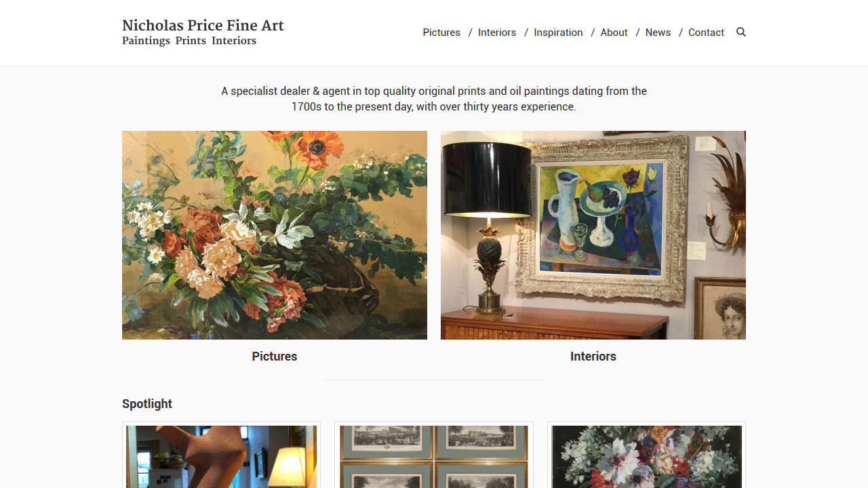Open the framed engravings Spotlight thumbnail
Image resolution: width=868 pixels, height=488 pixels.
pos(434,456)
